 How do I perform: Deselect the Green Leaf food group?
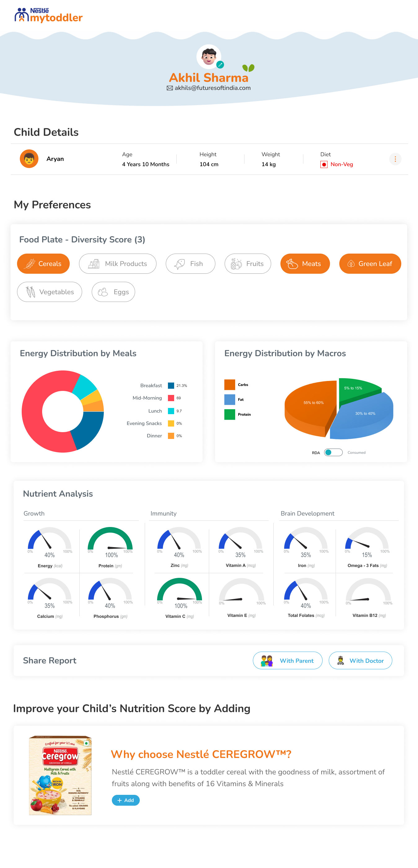pos(370,263)
